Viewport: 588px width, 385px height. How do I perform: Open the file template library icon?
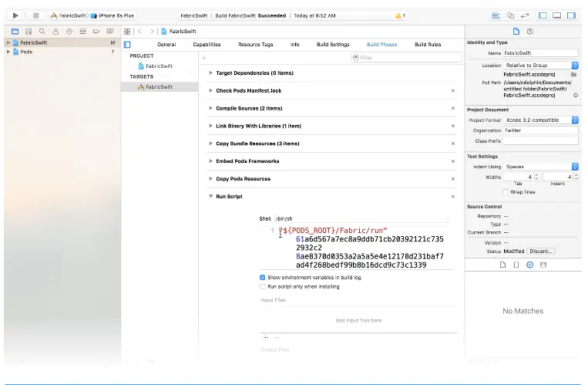503,265
